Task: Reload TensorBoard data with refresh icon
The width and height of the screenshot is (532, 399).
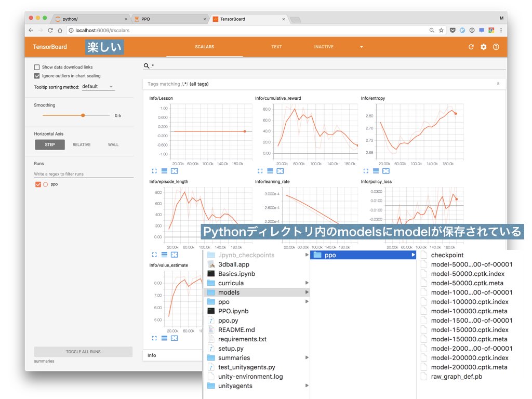Action: [471, 47]
